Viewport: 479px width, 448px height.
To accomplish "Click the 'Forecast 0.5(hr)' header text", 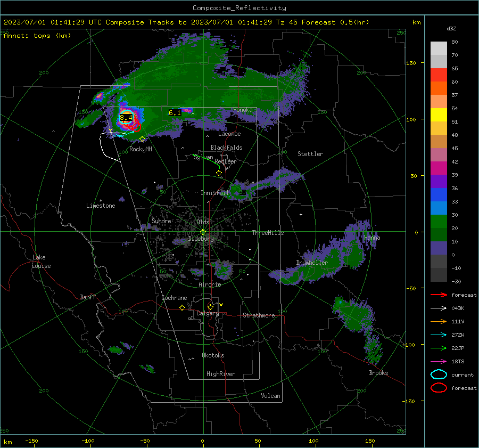I will [335, 22].
